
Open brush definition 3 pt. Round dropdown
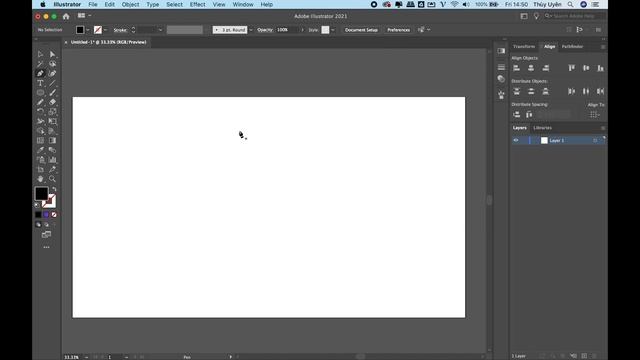coord(251,30)
